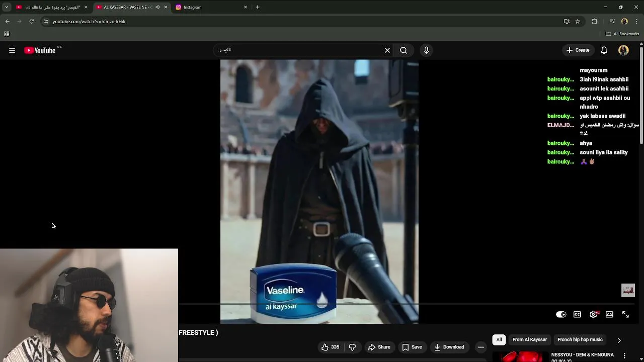
Task: Close the Instagram browser tab
Action: (x=246, y=7)
